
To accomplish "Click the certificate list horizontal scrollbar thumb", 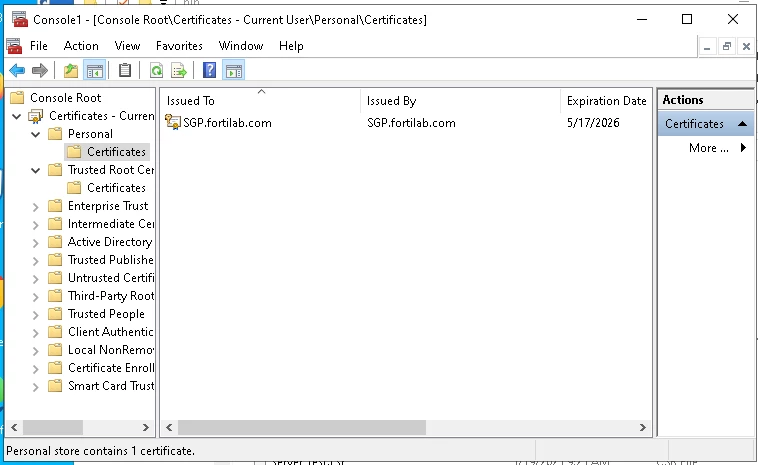I will (302, 427).
